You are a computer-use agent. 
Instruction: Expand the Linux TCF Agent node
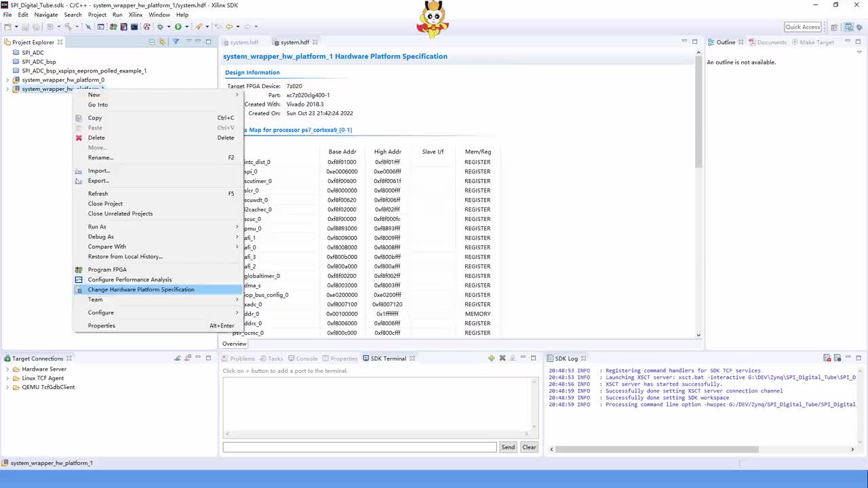[7, 378]
